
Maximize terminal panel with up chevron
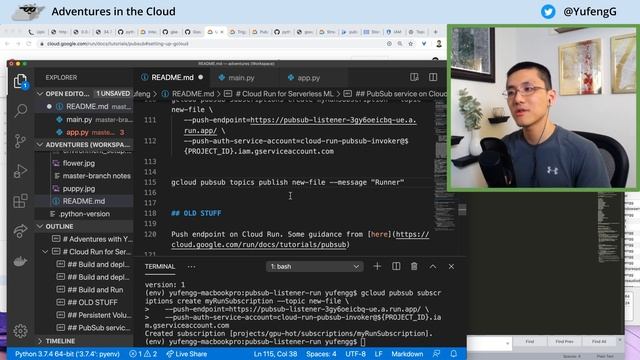pyautogui.click(x=433, y=267)
